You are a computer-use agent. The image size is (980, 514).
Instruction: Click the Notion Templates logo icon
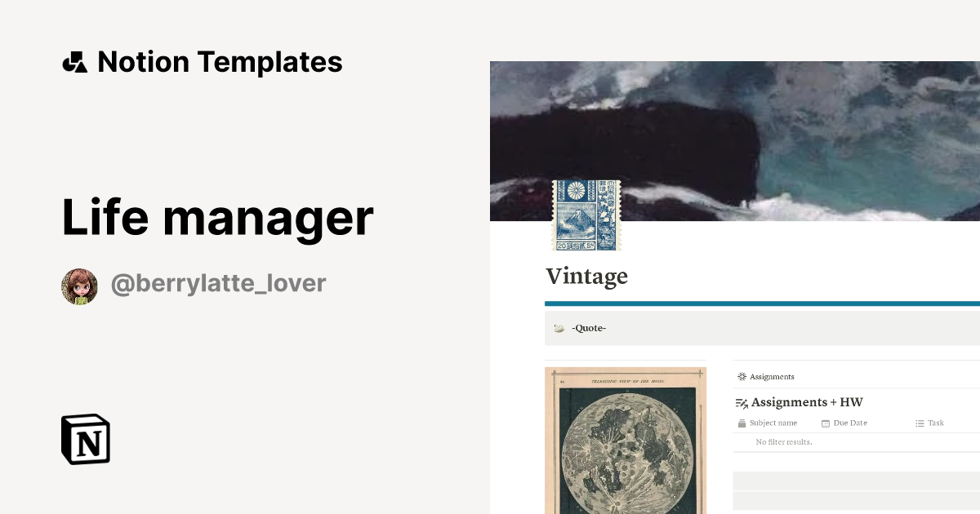pos(74,61)
